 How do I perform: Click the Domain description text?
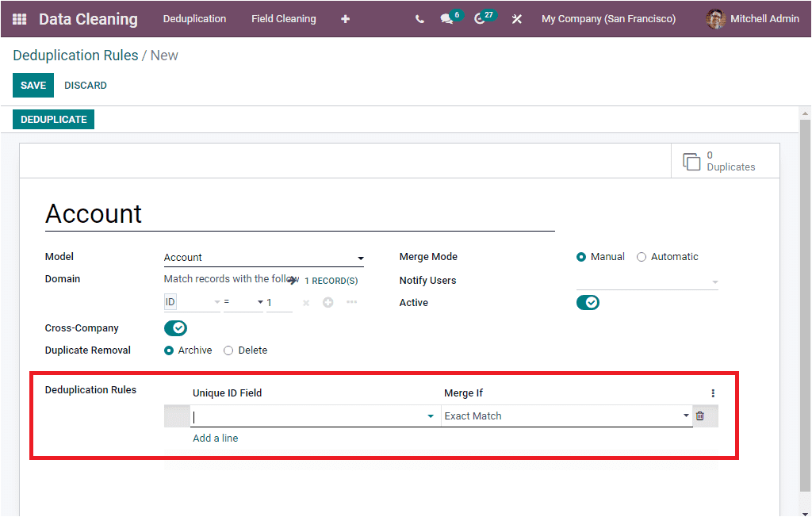[232, 278]
